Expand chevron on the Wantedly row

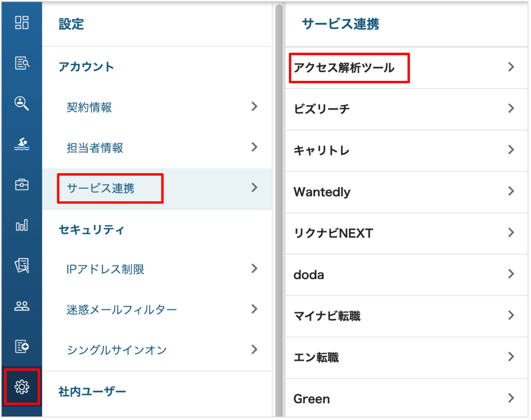pyautogui.click(x=511, y=191)
